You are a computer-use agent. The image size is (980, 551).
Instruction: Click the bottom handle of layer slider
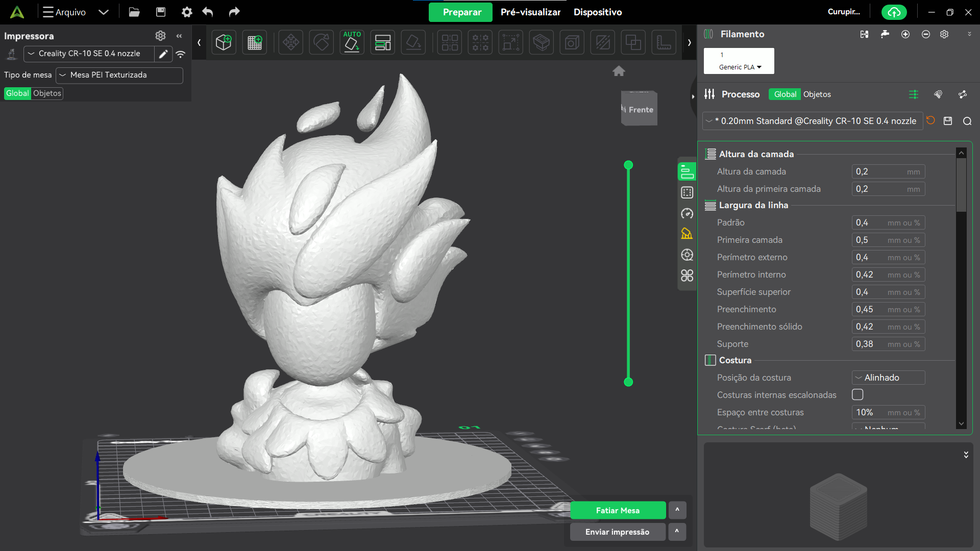click(628, 382)
